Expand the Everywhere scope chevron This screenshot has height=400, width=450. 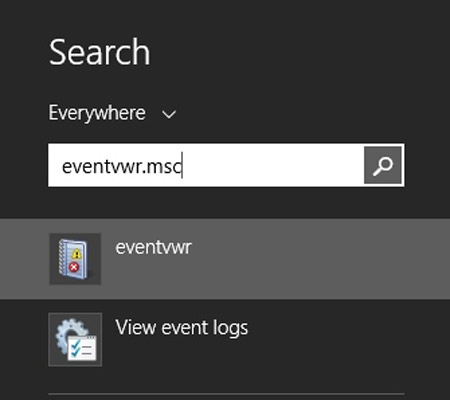169,114
